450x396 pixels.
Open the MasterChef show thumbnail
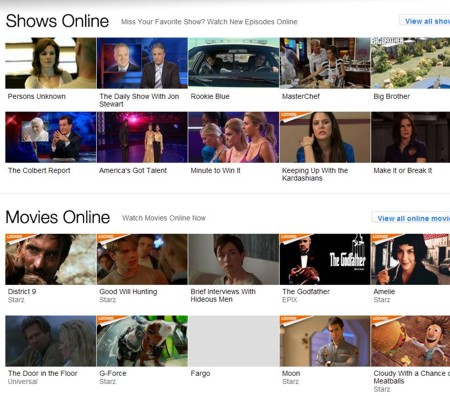point(325,63)
